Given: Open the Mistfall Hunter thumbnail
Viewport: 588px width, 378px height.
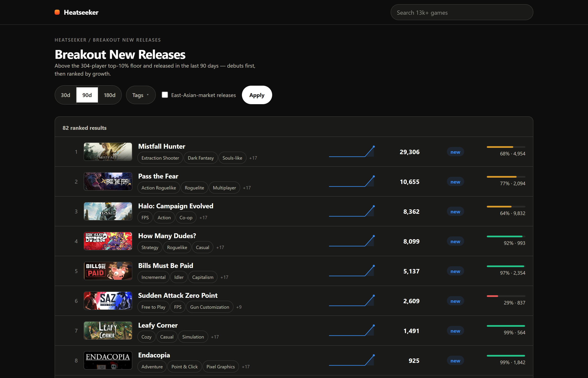Looking at the screenshot, I should (108, 152).
